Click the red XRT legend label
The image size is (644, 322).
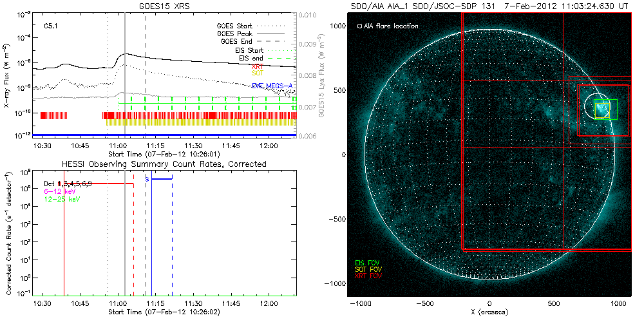coord(258,66)
